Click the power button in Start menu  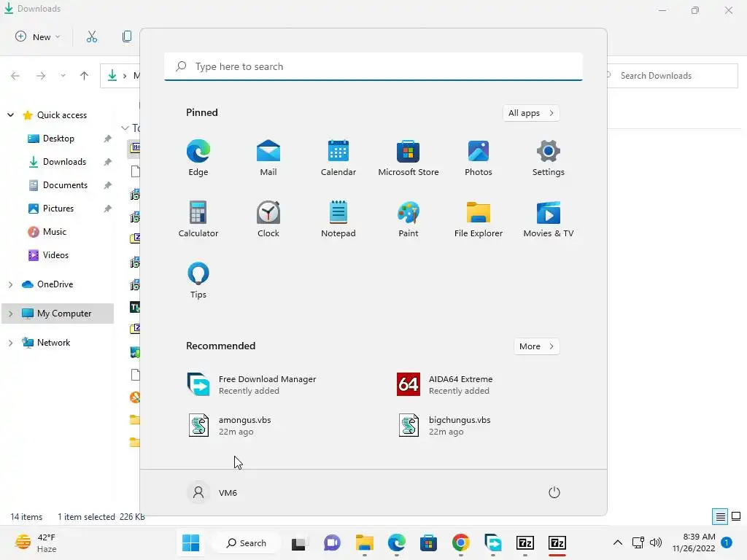coord(554,492)
